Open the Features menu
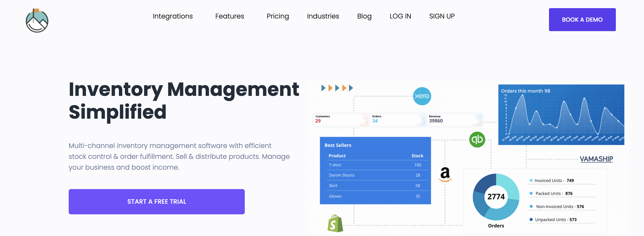 coord(229,16)
